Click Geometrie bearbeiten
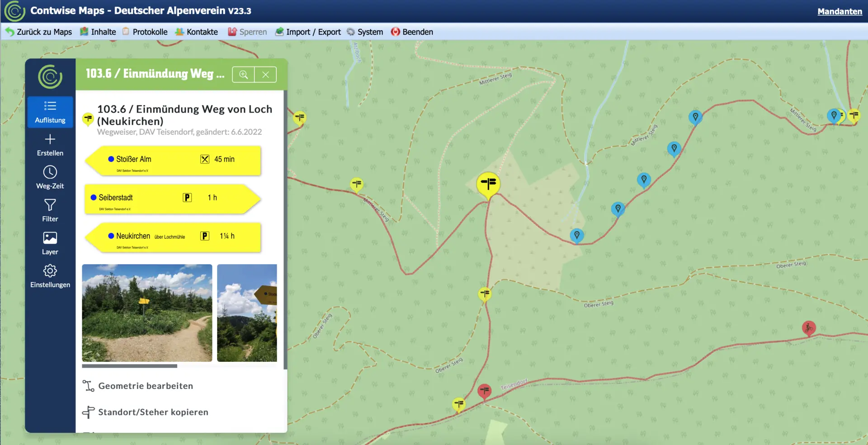 (x=146, y=386)
